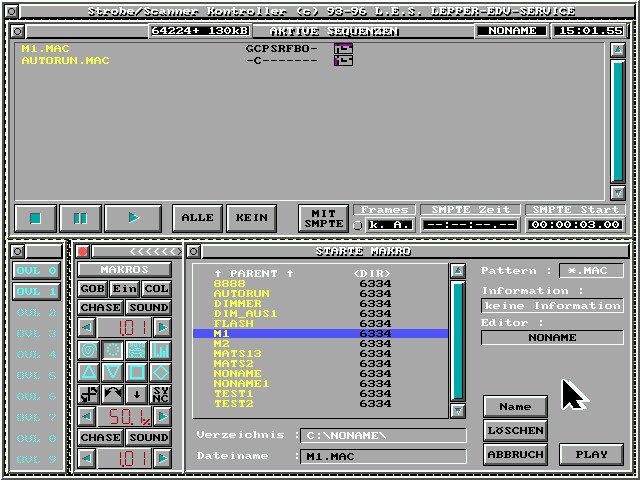Open the MAKROS button
This screenshot has width=640, height=480.
click(124, 270)
